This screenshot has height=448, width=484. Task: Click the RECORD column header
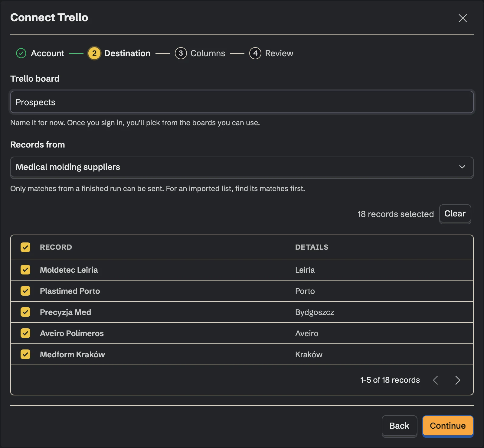click(x=56, y=247)
